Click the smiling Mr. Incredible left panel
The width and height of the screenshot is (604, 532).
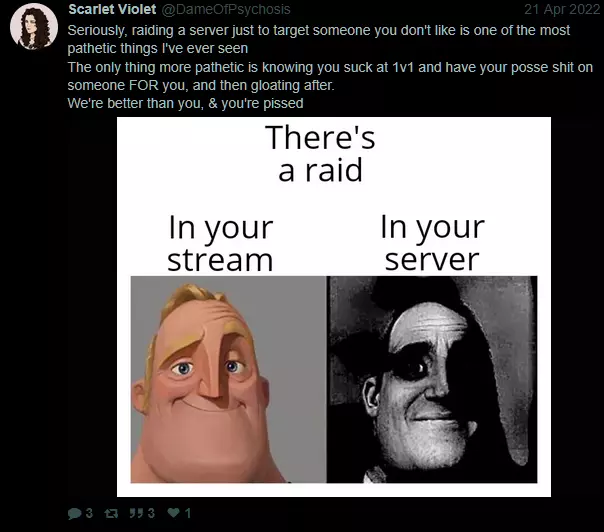click(x=228, y=379)
